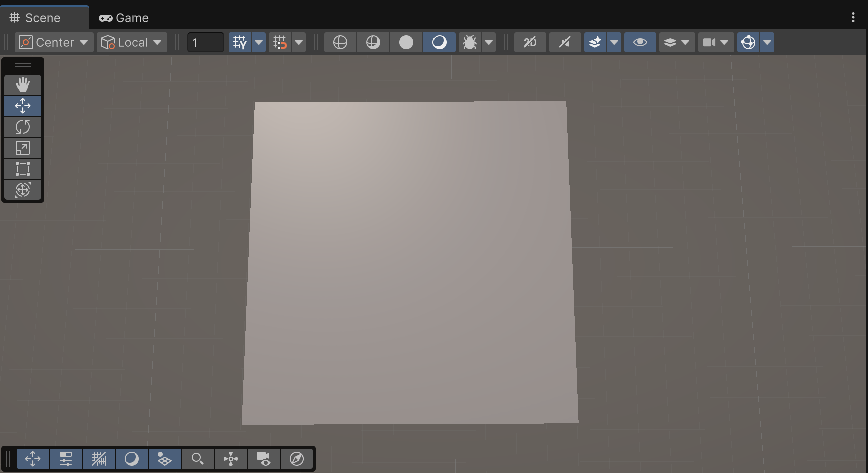Click the scene camera icon in the bottom toolbar
The image size is (868, 473).
point(264,458)
